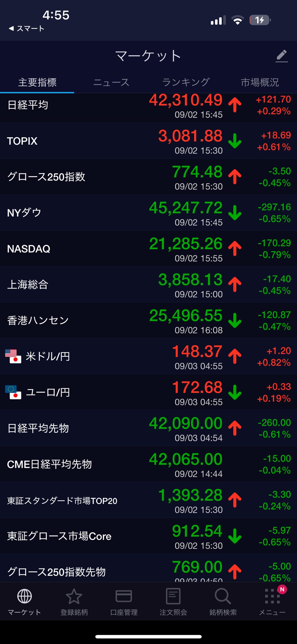Viewport: 297px width, 644px height.
Task: Select the 香港ハンセン row
Action: click(148, 320)
